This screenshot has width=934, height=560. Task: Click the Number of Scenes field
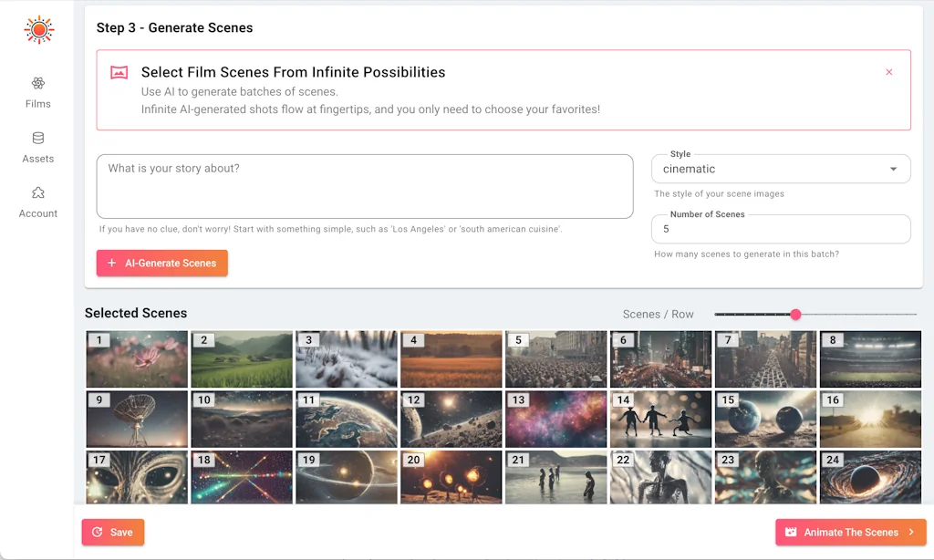click(781, 229)
